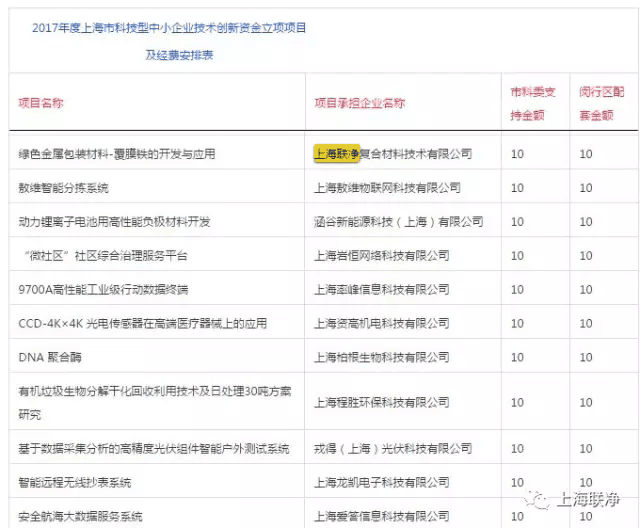640x528 pixels.
Task: Select the '闵行区配套金额' column header
Action: [x=601, y=104]
